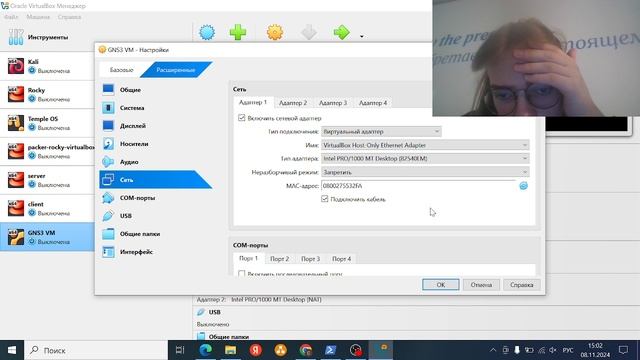Open the Машина menu

(38, 17)
